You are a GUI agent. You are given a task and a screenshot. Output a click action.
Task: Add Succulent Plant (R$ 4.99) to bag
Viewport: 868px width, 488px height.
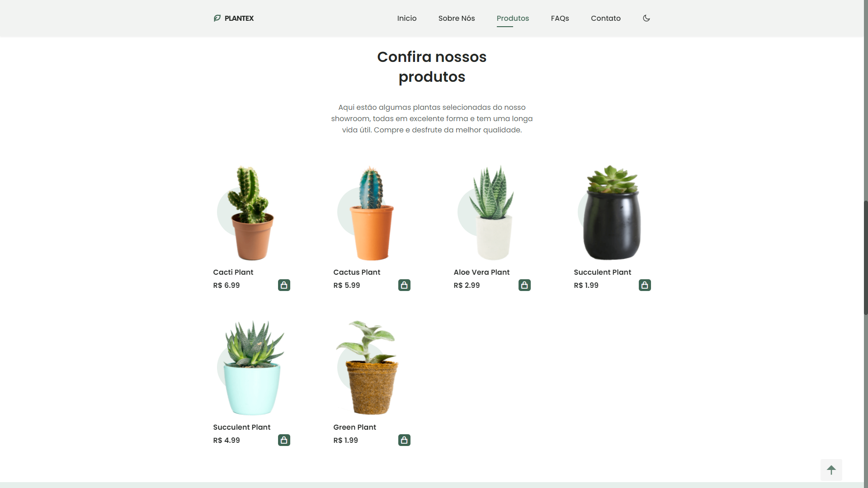(x=284, y=440)
